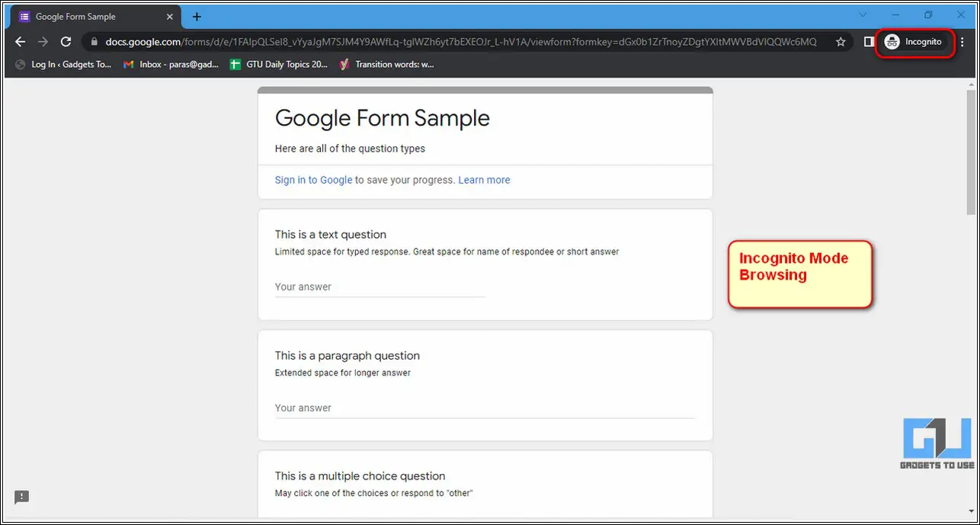Focus the text question answer field
The width and height of the screenshot is (980, 525).
[380, 287]
